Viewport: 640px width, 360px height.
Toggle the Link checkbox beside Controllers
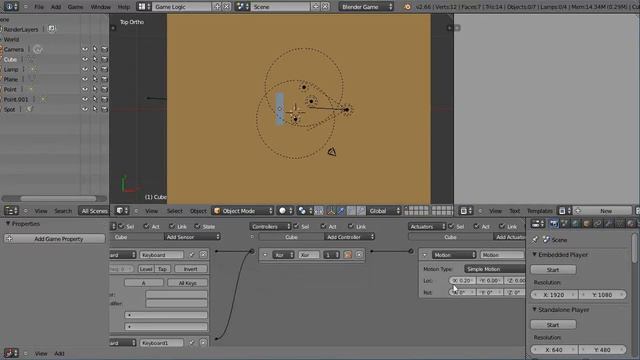tap(351, 226)
